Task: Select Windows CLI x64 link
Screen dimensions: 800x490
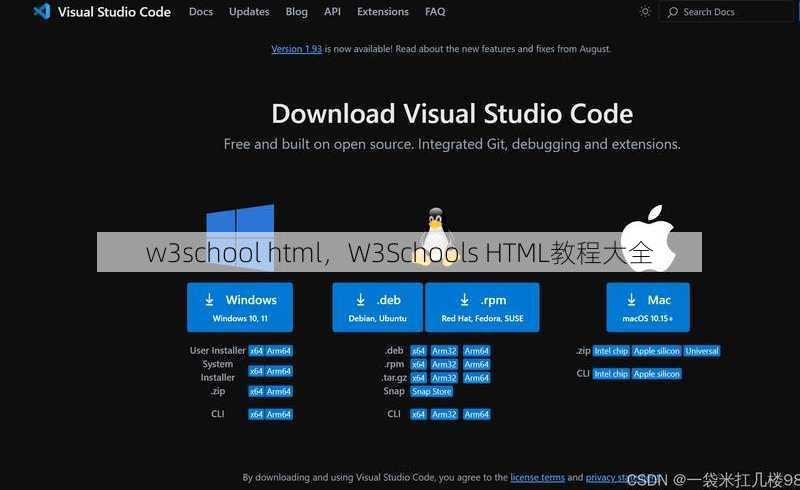Action: [256, 414]
